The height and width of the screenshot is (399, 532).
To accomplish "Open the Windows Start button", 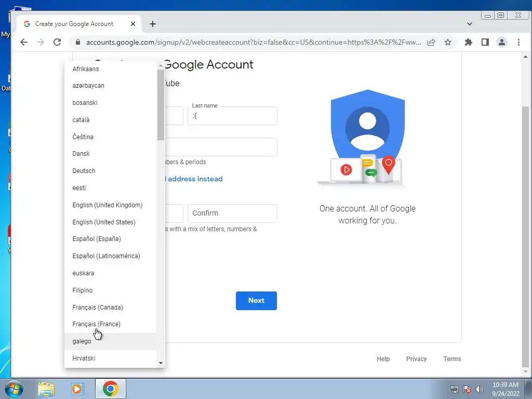I will [x=14, y=389].
